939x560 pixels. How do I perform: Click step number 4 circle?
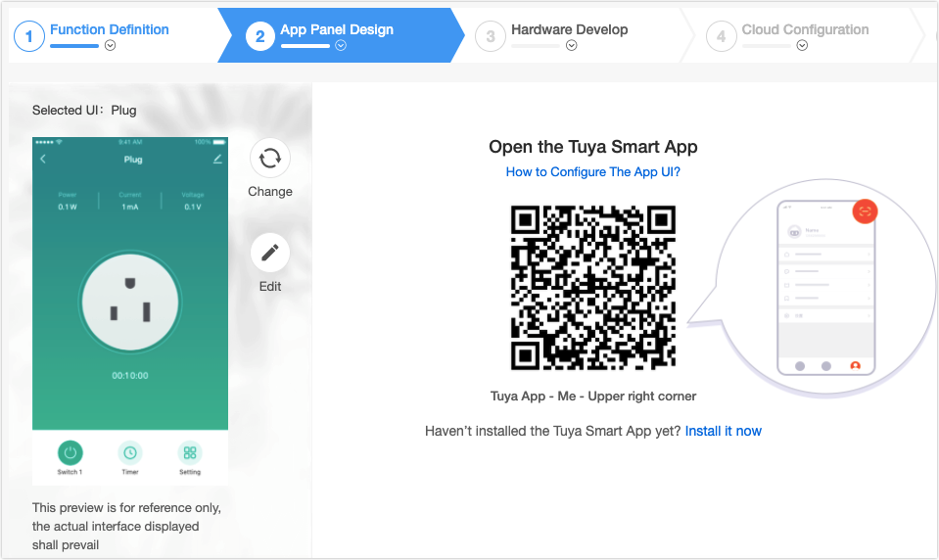(x=721, y=36)
